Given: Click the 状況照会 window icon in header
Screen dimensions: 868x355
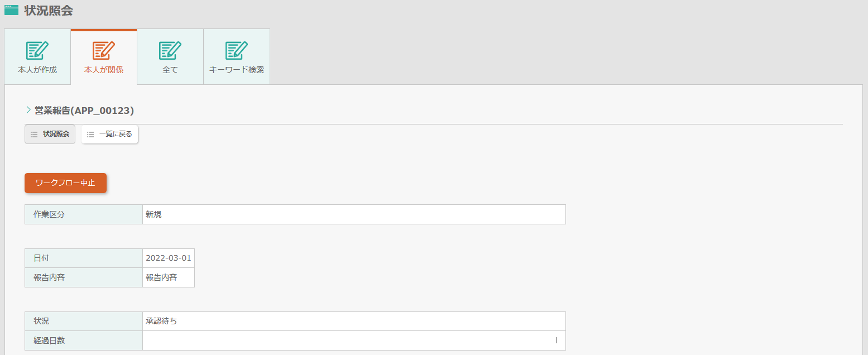Looking at the screenshot, I should (11, 10).
